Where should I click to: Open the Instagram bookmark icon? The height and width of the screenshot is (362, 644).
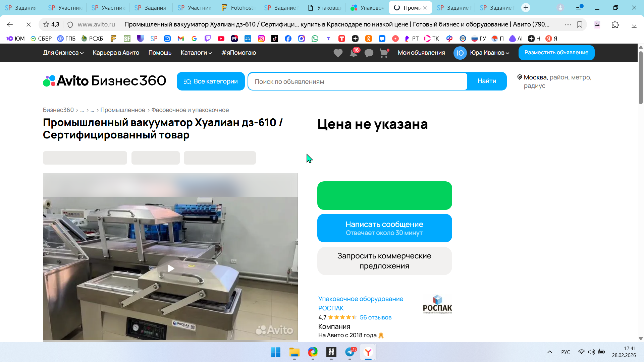pos(261,39)
